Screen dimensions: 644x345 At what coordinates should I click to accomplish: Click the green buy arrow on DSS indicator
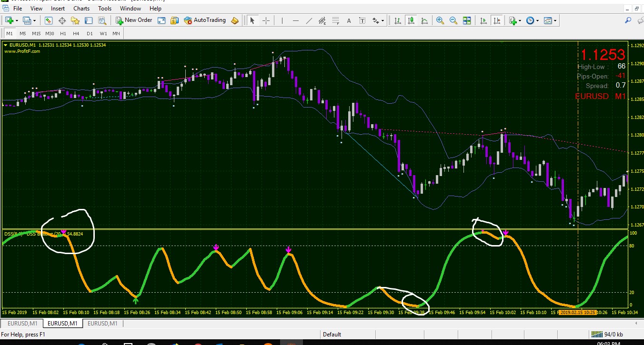point(136,300)
